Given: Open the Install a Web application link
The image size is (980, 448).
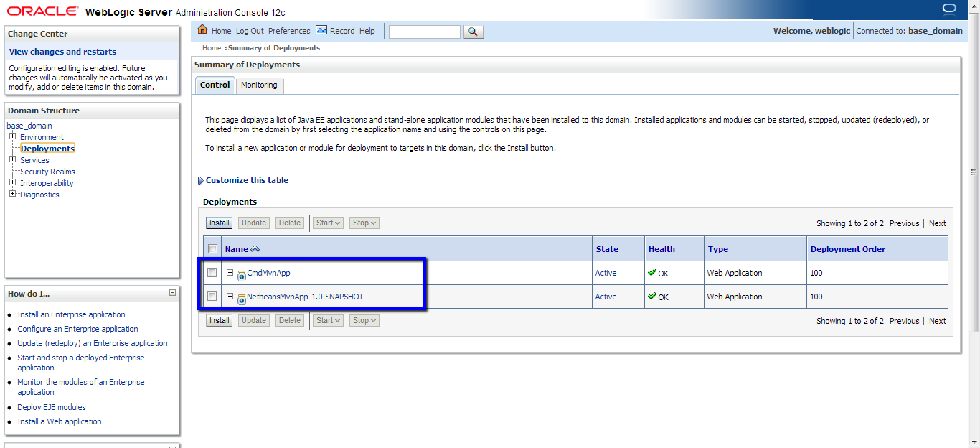Looking at the screenshot, I should pyautogui.click(x=59, y=421).
